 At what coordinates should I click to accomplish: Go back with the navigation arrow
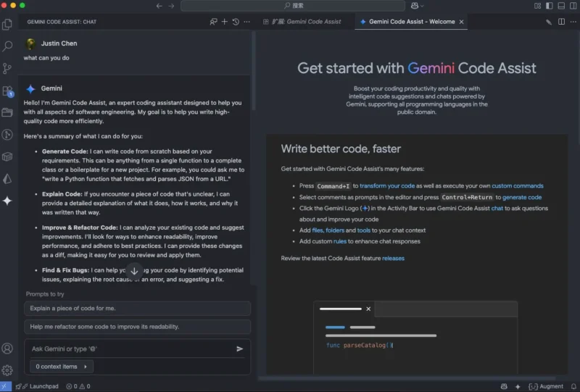159,6
